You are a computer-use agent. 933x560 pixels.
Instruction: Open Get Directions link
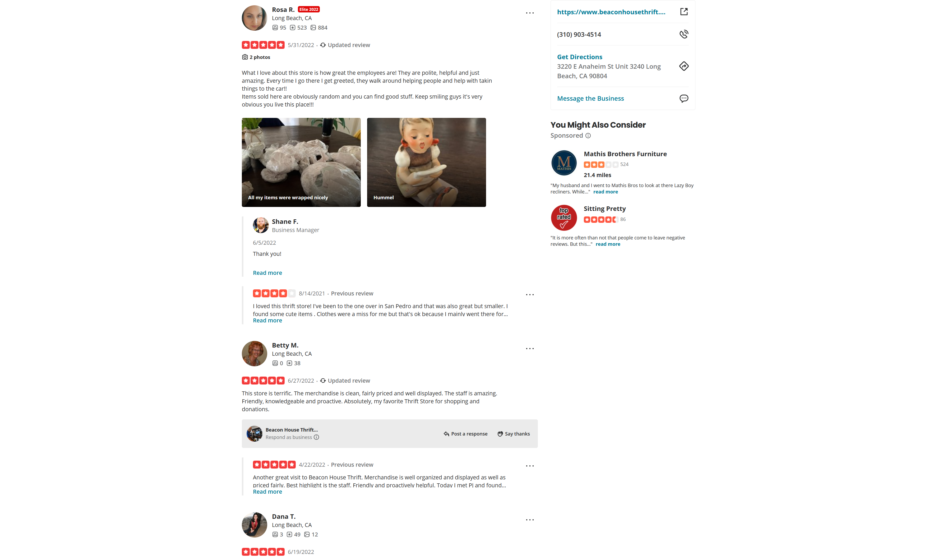pyautogui.click(x=579, y=57)
